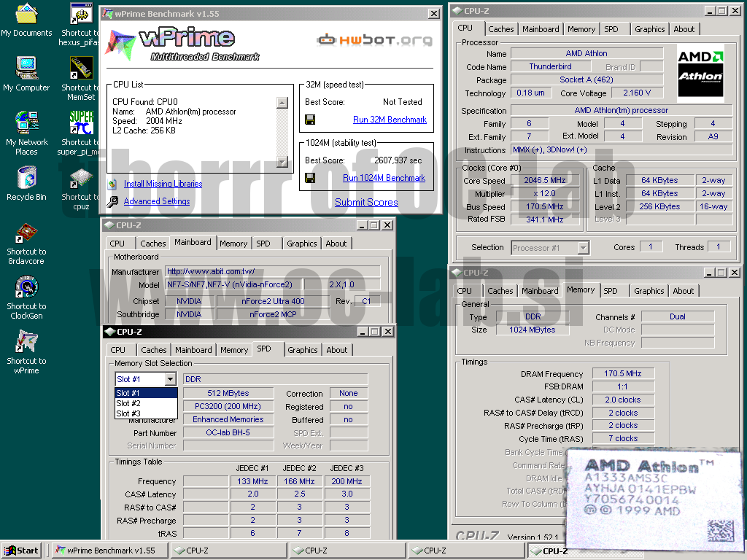Screen dimensions: 747x560
Task: Click the wPrime logo graphic
Action: click(x=184, y=45)
